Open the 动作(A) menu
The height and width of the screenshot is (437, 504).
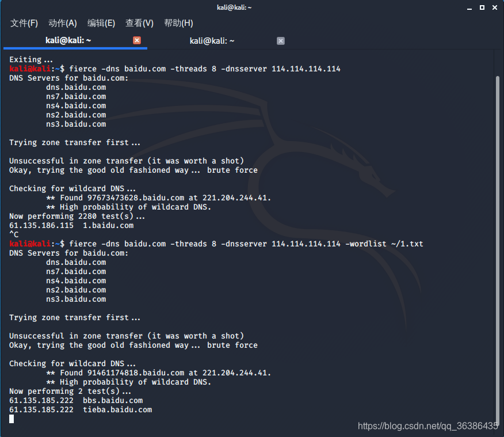click(63, 23)
